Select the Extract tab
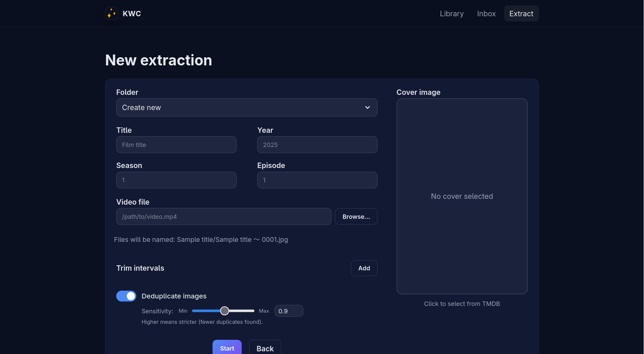The width and height of the screenshot is (644, 354). (x=521, y=14)
